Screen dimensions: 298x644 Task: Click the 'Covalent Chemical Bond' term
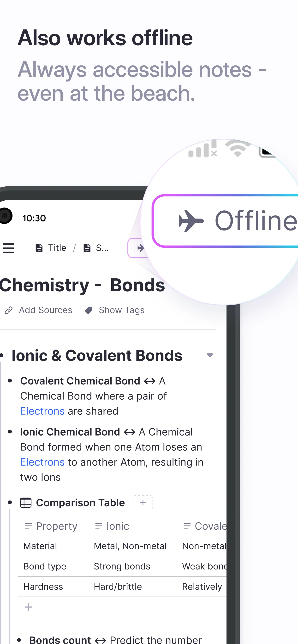click(x=80, y=381)
